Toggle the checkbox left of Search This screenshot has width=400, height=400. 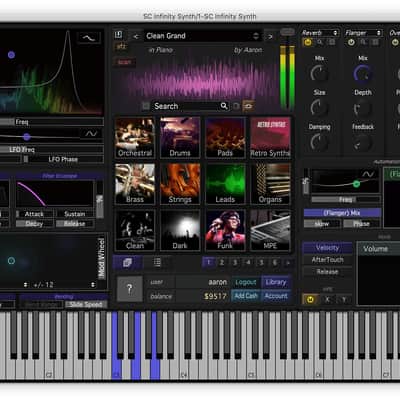tap(146, 106)
